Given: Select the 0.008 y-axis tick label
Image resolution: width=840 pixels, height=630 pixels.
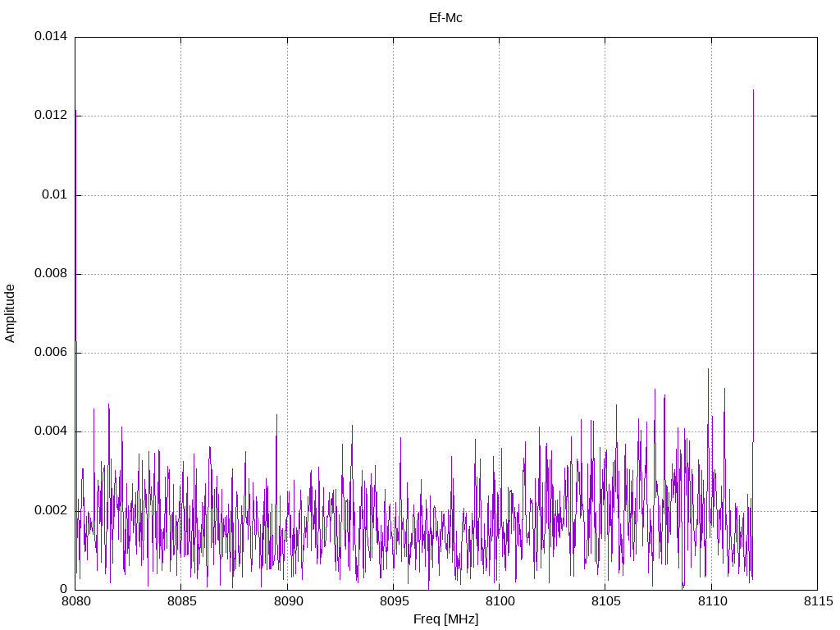Looking at the screenshot, I should click(x=50, y=273).
